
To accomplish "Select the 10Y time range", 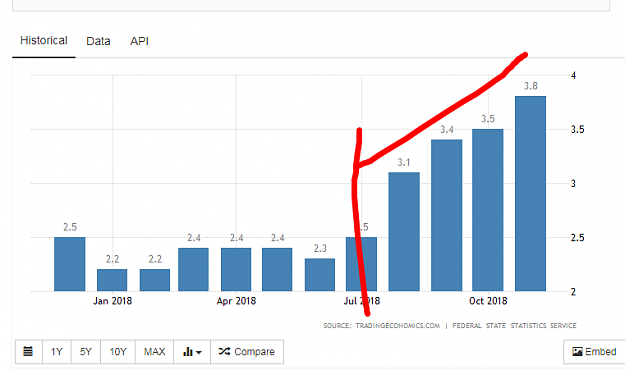I will tap(118, 352).
